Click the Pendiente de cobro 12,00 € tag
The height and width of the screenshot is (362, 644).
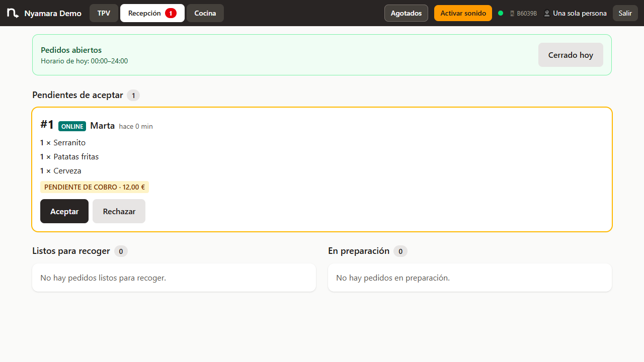pyautogui.click(x=95, y=187)
